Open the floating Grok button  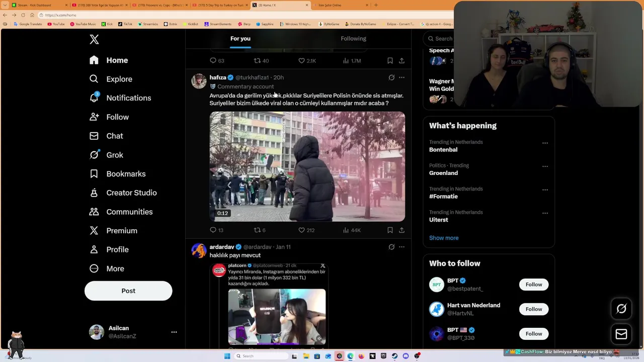(621, 309)
